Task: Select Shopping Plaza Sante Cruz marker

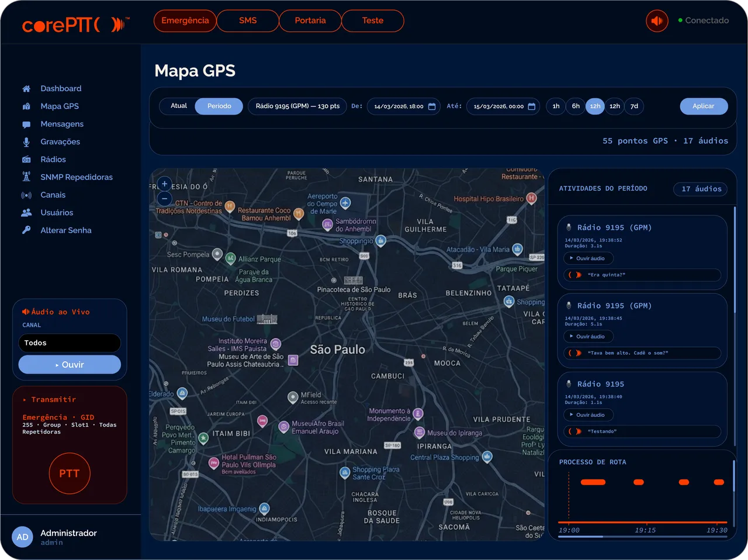Action: click(345, 472)
